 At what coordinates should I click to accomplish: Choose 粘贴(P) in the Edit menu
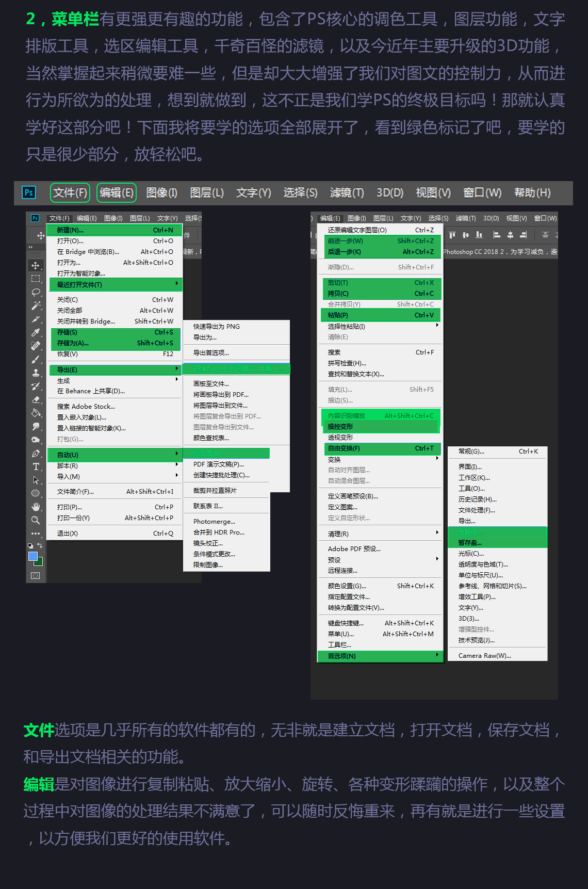click(381, 315)
